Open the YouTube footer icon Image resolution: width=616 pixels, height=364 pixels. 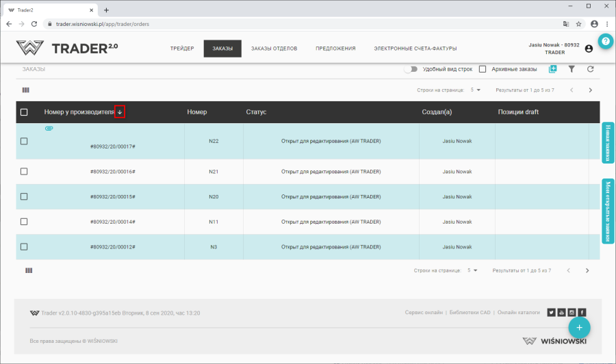[561, 313]
